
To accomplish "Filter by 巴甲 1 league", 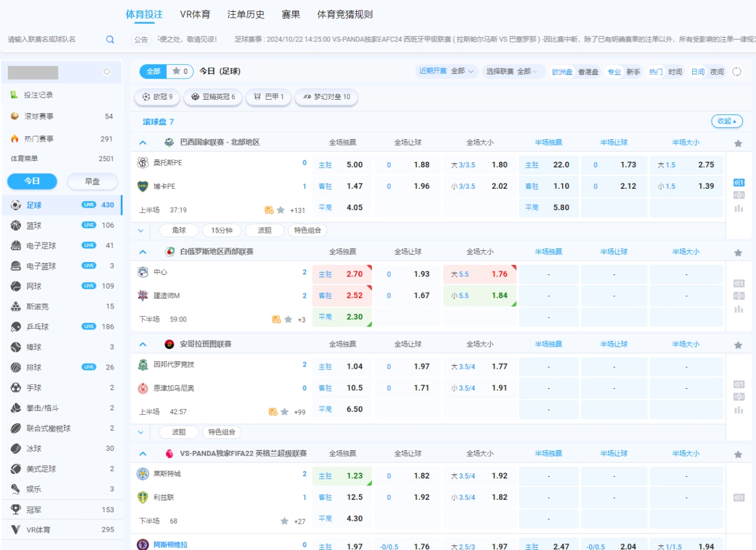I will click(x=268, y=97).
